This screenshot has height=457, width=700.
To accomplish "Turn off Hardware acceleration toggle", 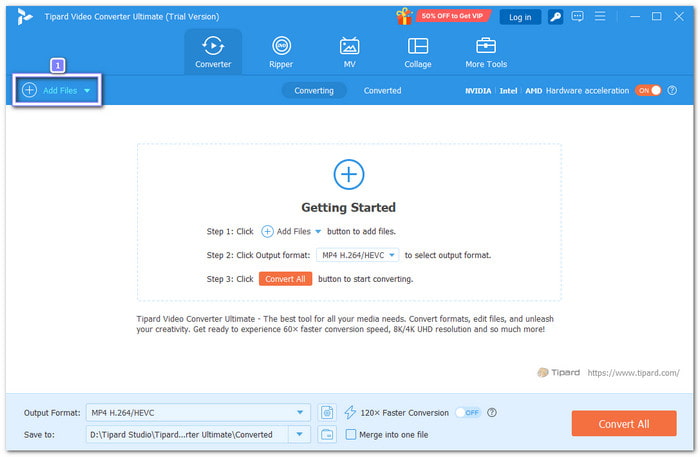I will pos(649,90).
